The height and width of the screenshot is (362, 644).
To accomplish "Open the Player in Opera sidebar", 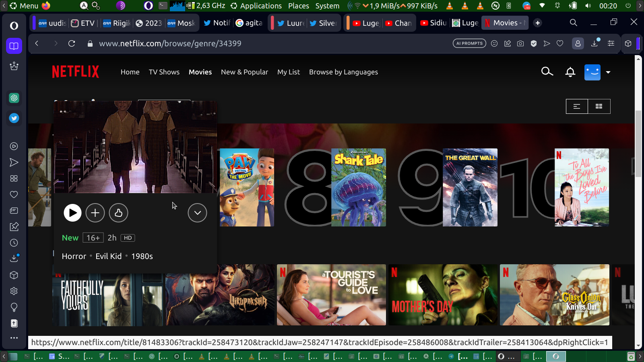I will point(14,146).
